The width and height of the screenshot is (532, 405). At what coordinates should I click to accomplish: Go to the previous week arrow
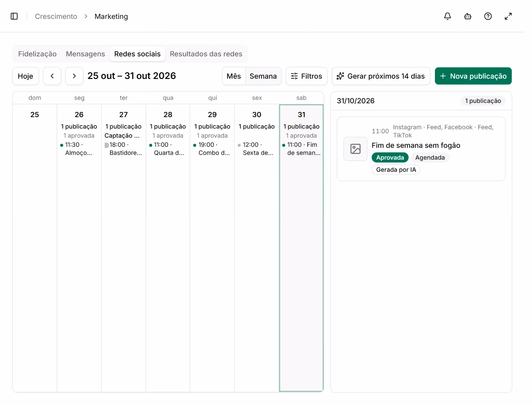[x=52, y=76]
